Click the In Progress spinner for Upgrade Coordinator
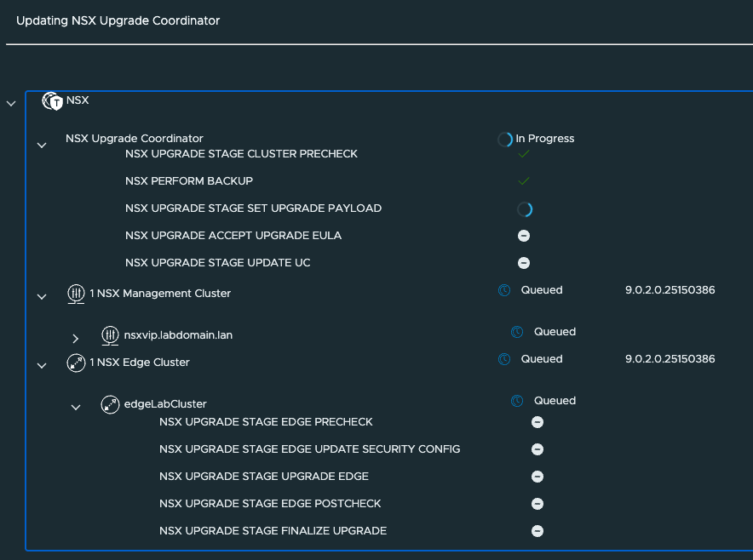 [x=505, y=140]
